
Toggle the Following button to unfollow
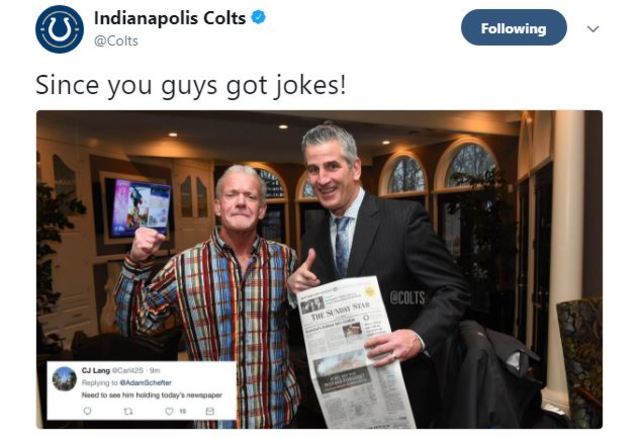pyautogui.click(x=513, y=28)
